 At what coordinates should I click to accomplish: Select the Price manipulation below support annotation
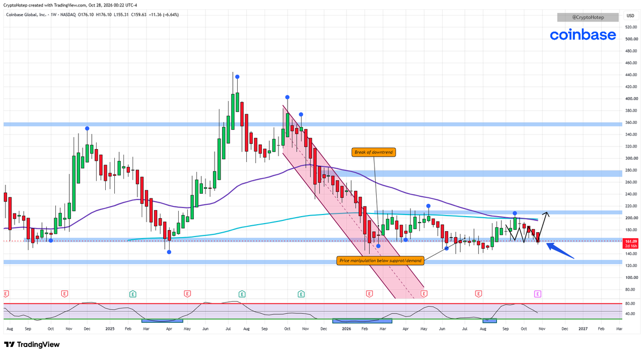(380, 261)
